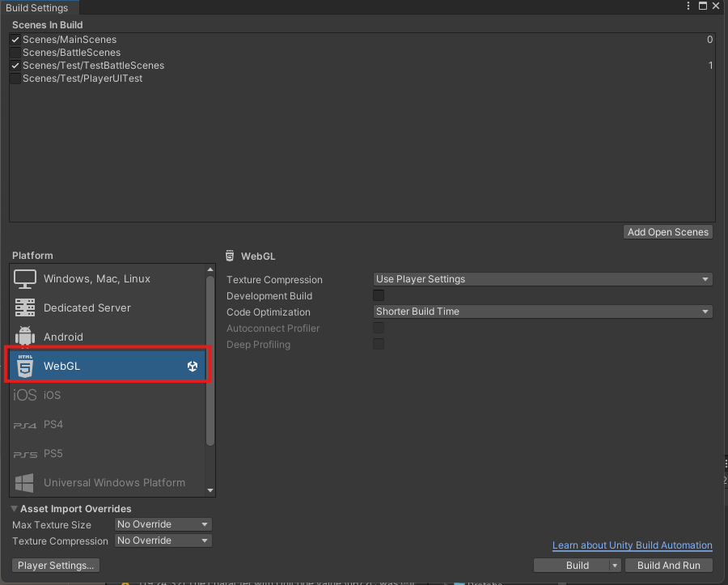This screenshot has width=728, height=585.
Task: Click the Code Optimization label
Action: 269,312
